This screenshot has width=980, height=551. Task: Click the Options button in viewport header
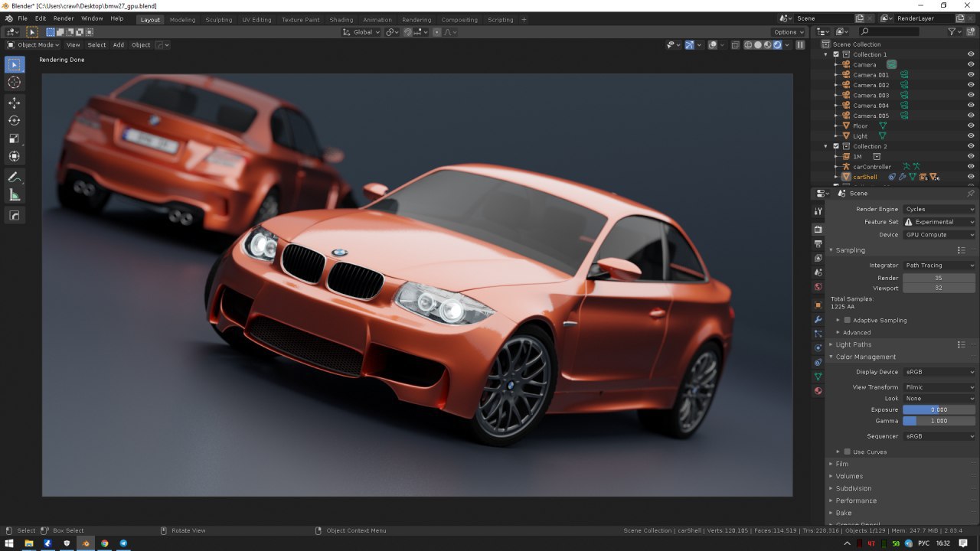pos(789,32)
